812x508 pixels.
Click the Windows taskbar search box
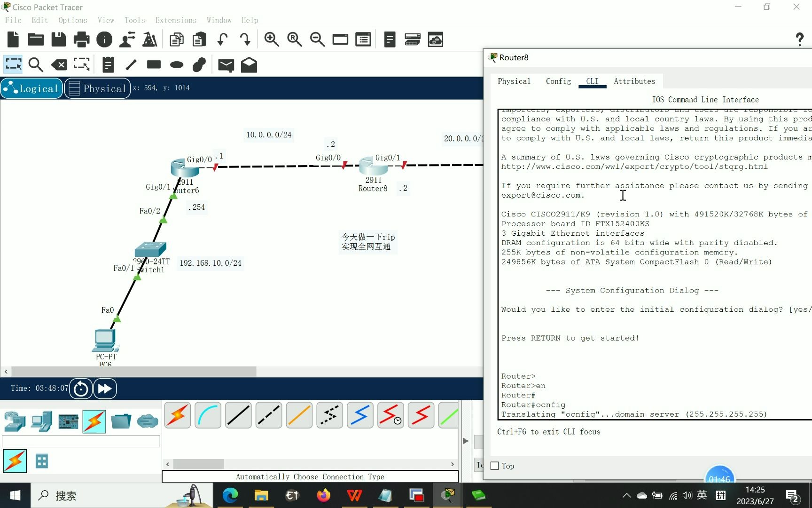pyautogui.click(x=122, y=495)
